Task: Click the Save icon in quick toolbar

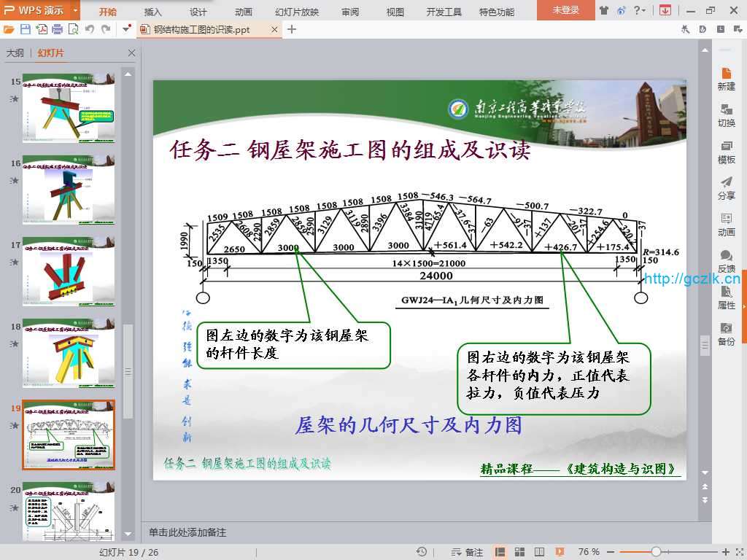Action: pos(26,29)
